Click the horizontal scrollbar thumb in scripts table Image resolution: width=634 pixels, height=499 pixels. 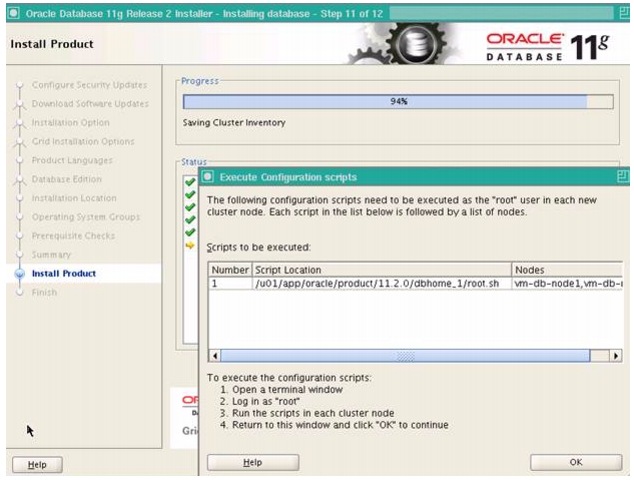click(405, 356)
